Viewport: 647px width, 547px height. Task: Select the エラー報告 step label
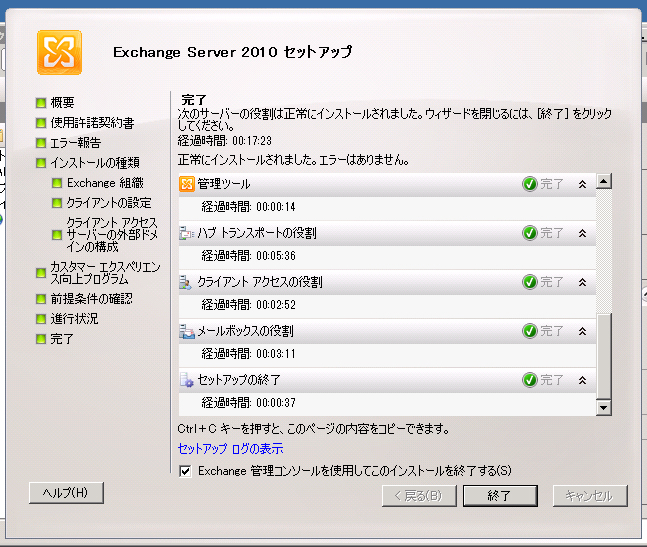[76, 143]
